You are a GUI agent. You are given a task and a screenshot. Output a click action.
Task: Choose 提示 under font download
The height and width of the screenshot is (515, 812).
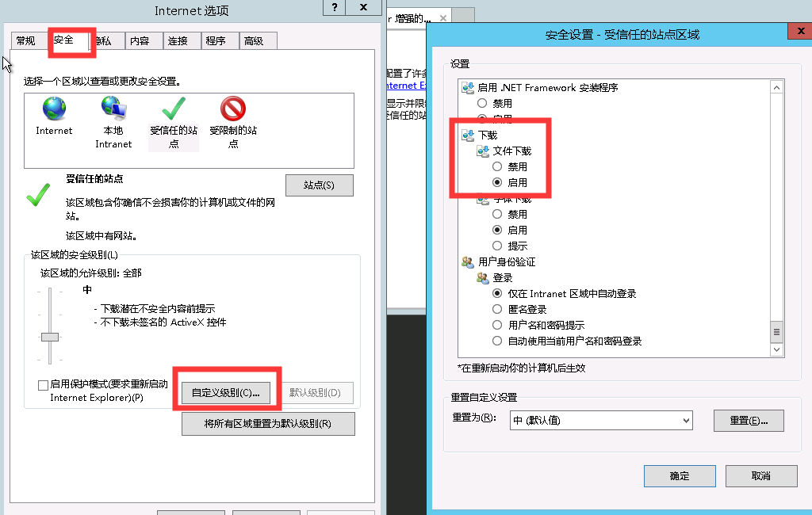point(497,246)
